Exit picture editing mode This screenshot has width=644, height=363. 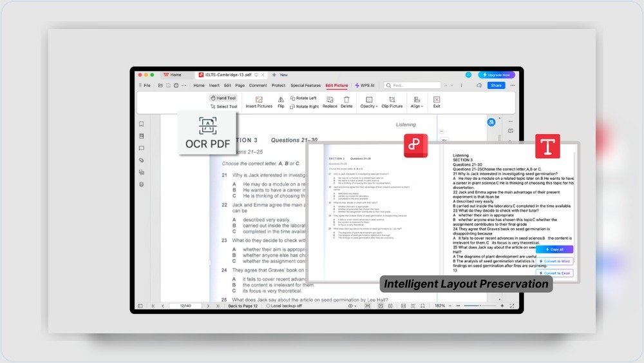point(437,103)
